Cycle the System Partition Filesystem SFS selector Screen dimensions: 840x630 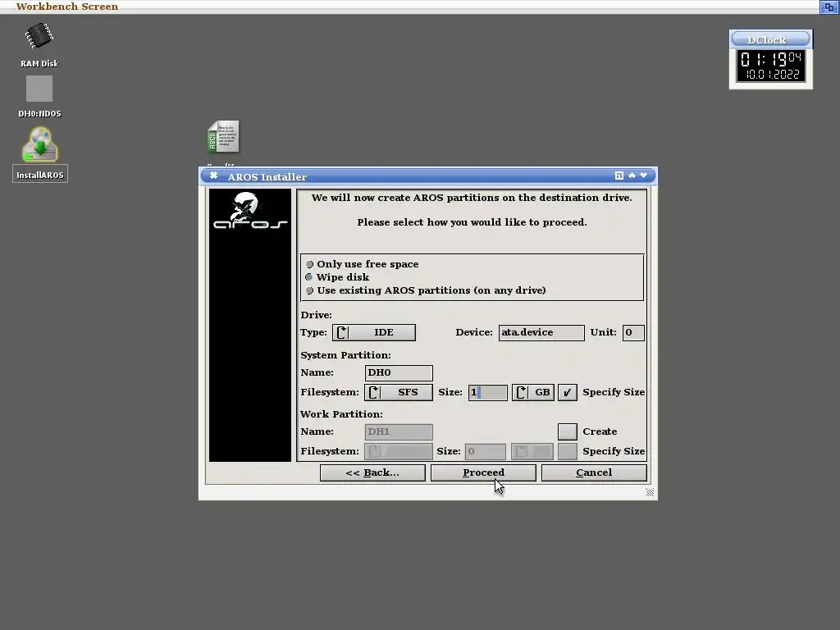(x=399, y=392)
